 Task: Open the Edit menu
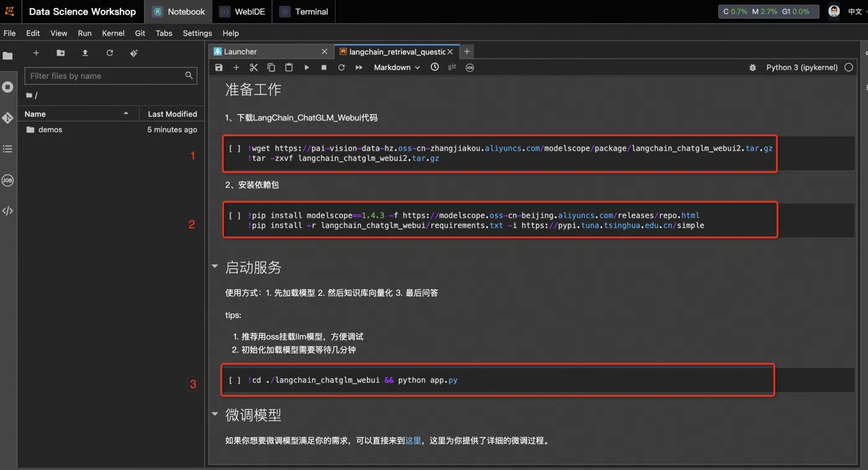33,33
